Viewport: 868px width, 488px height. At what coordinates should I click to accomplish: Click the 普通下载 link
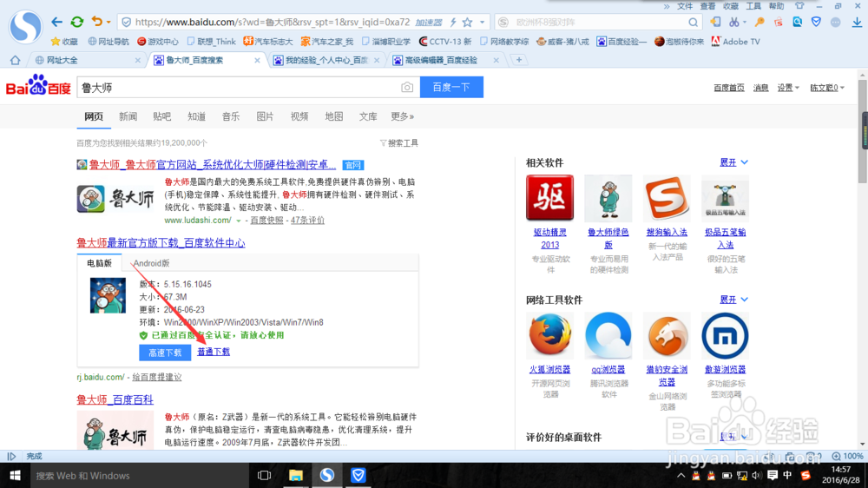coord(214,352)
